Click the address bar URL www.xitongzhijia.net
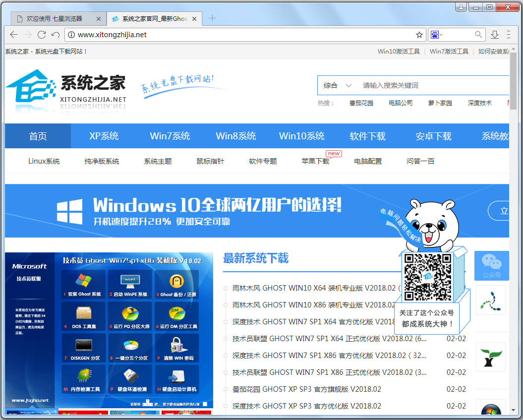 [x=112, y=35]
